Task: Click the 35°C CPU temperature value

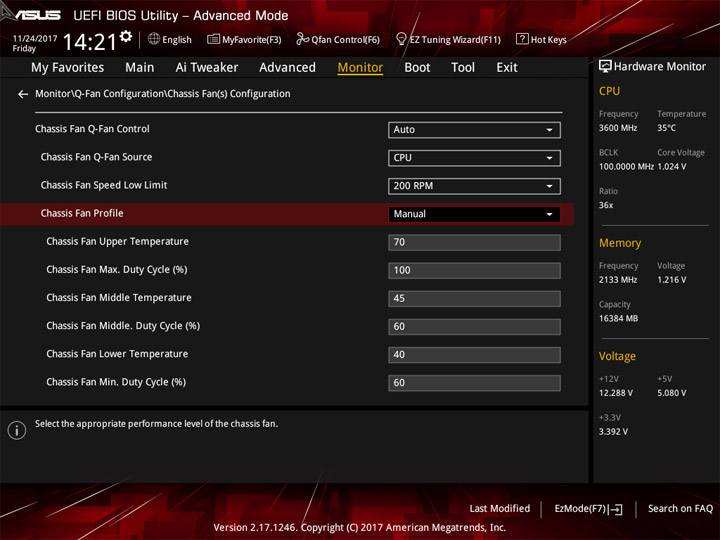Action: (x=666, y=128)
